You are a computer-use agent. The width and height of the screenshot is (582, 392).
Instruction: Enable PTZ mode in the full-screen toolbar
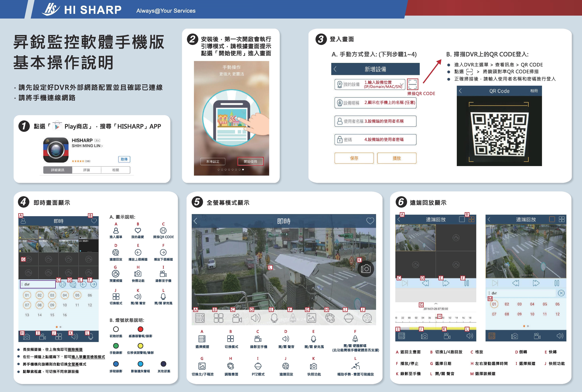349,318
